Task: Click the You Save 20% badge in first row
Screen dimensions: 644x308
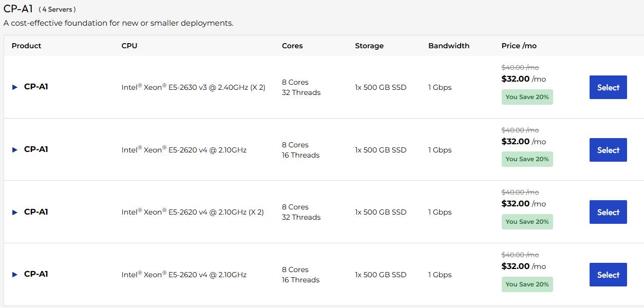Action: tap(527, 97)
